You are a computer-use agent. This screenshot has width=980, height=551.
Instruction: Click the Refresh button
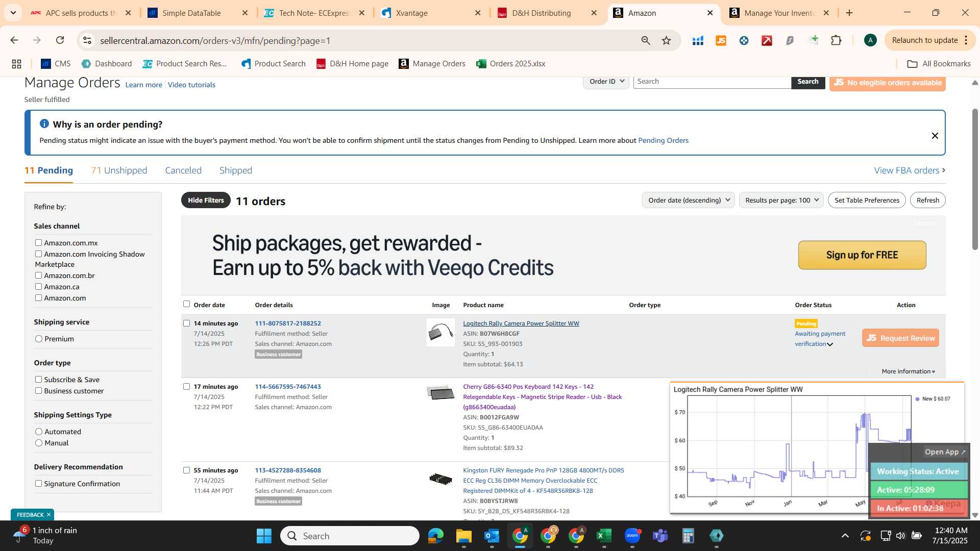click(x=927, y=200)
